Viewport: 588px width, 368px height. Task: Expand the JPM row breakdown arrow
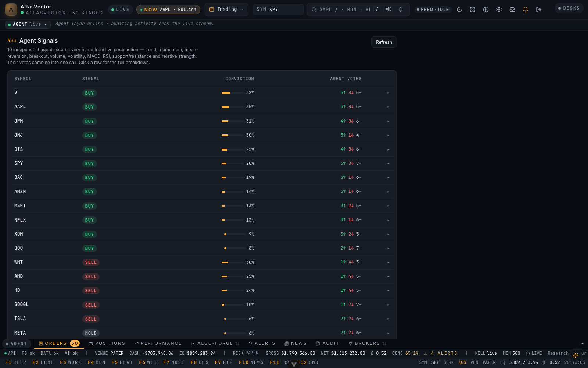pos(388,121)
